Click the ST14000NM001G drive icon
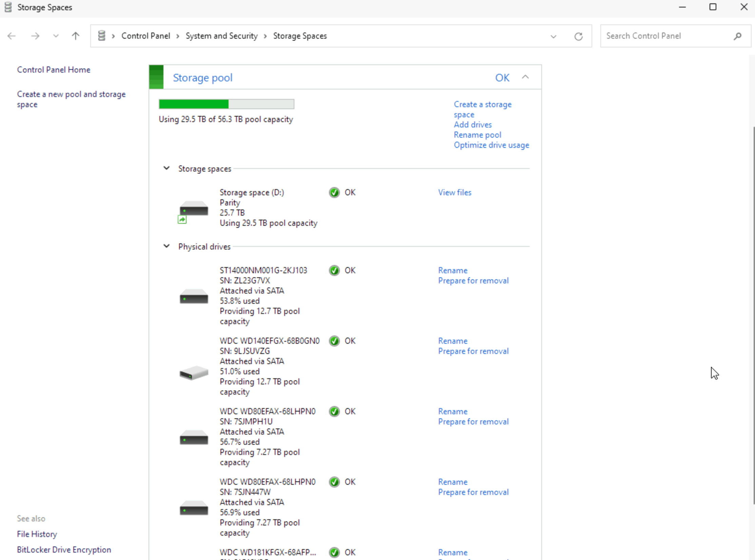 (x=194, y=296)
